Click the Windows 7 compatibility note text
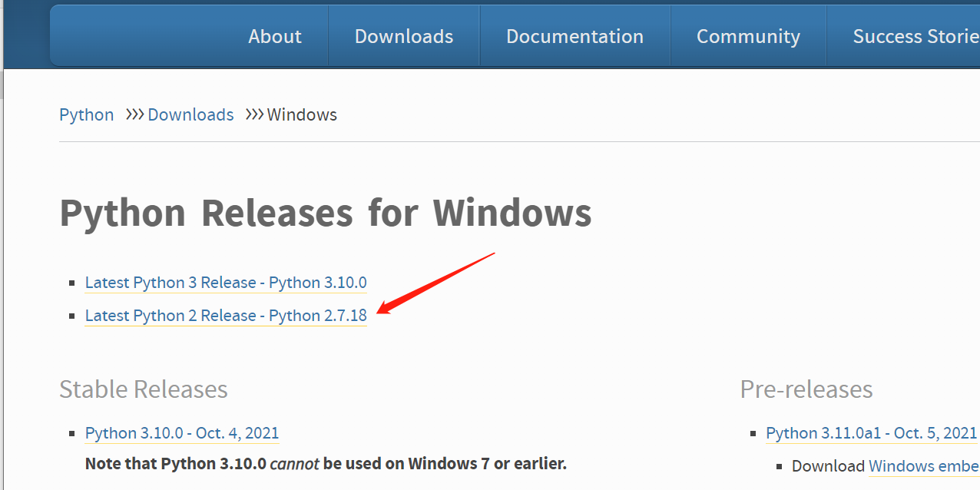This screenshot has width=980, height=490. [326, 464]
